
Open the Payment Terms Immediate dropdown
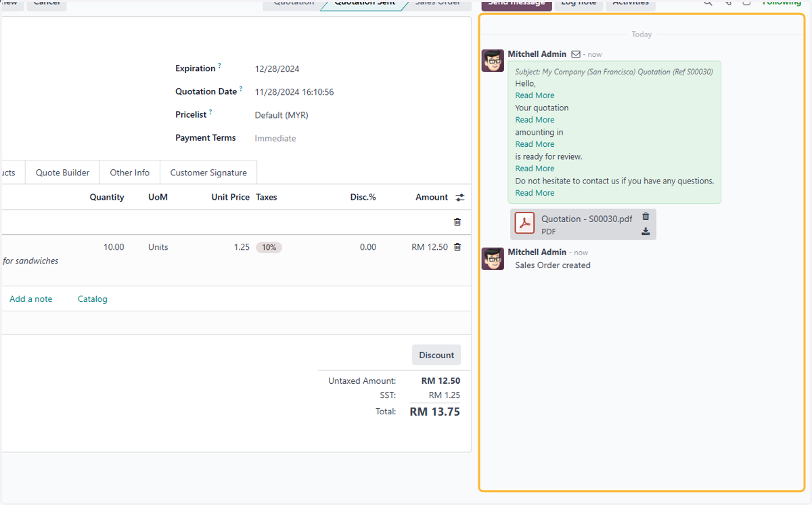[275, 138]
